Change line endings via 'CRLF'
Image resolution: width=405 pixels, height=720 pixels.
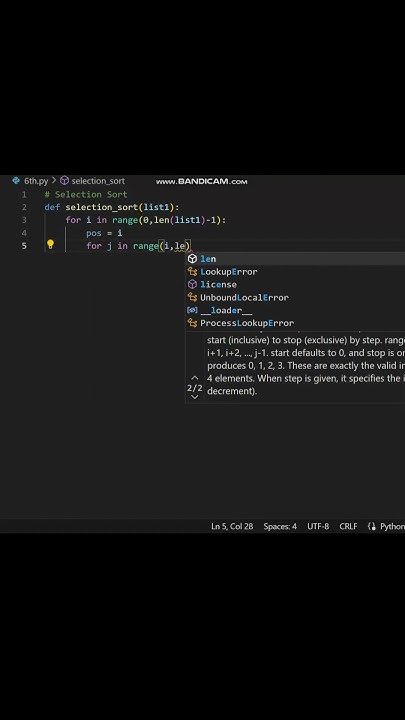[348, 526]
